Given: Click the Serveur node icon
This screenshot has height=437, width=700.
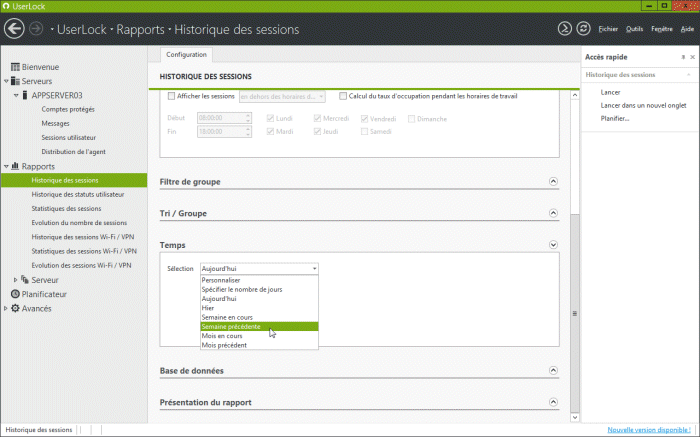Looking at the screenshot, I should [x=25, y=280].
